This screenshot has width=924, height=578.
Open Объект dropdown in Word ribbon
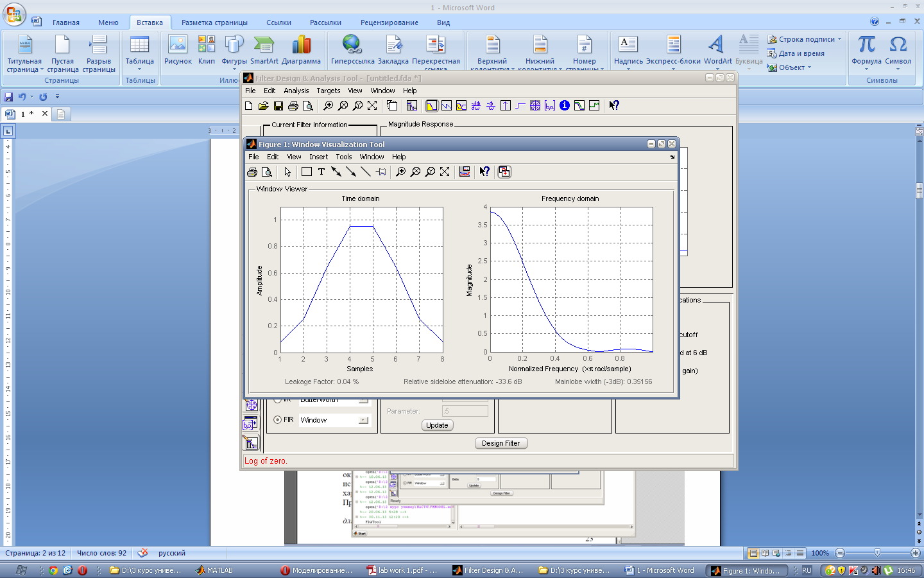click(789, 67)
